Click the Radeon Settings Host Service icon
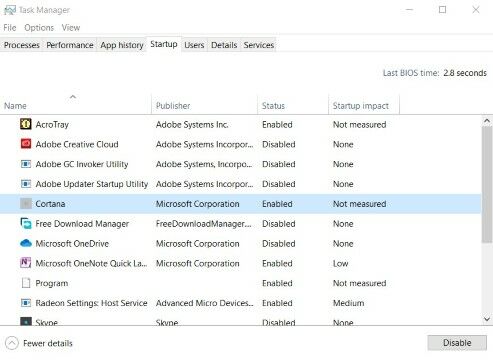Screen dimensions: 493x360 pos(26,303)
